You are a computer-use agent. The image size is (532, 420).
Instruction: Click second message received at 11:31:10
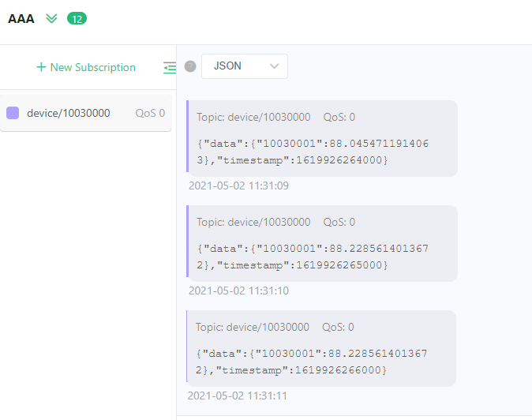click(x=322, y=243)
